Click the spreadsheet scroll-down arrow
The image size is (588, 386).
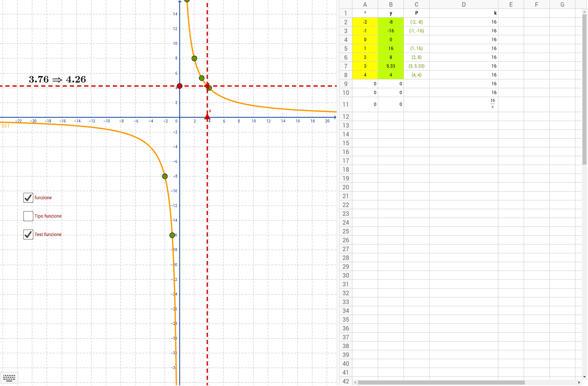[x=585, y=377]
